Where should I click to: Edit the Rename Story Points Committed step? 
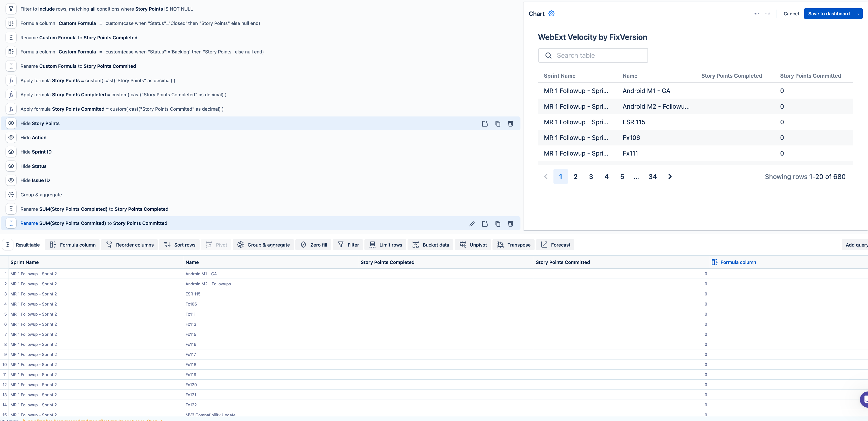pyautogui.click(x=472, y=224)
